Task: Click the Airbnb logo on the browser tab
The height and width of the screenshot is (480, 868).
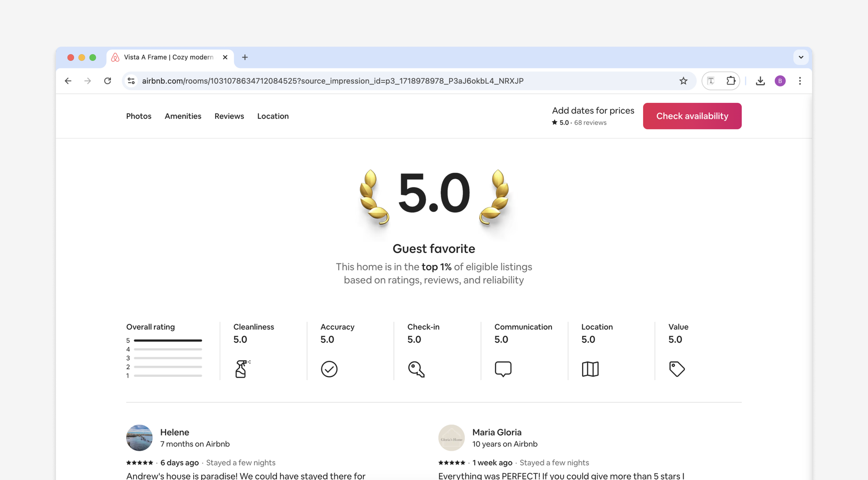Action: click(x=115, y=57)
